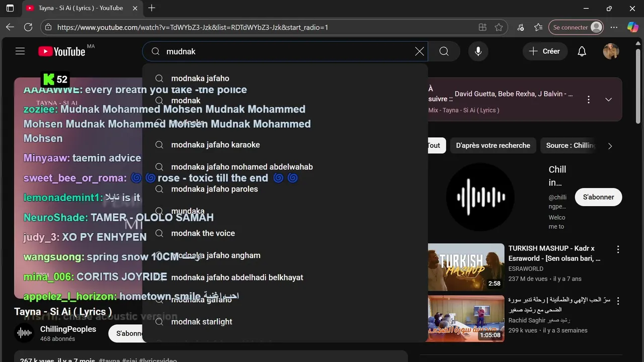Clear the search box with X icon

point(419,51)
